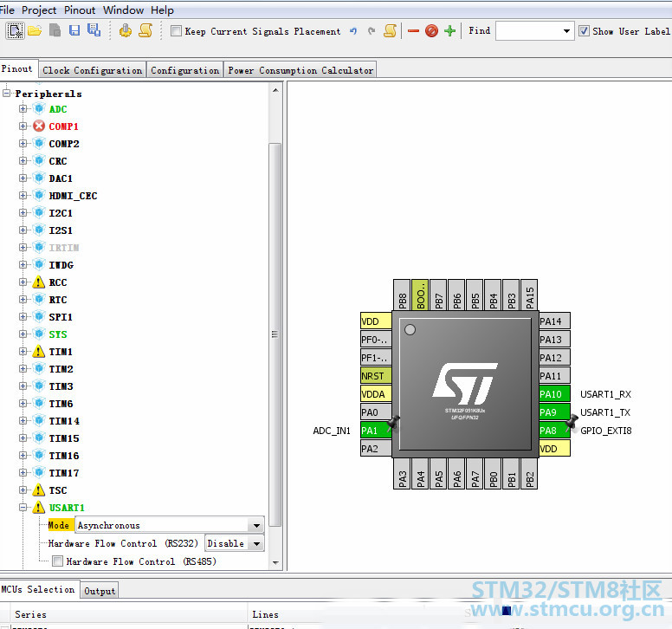Click the DAC1 peripheral cube icon
This screenshot has width=672, height=629.
point(39,178)
